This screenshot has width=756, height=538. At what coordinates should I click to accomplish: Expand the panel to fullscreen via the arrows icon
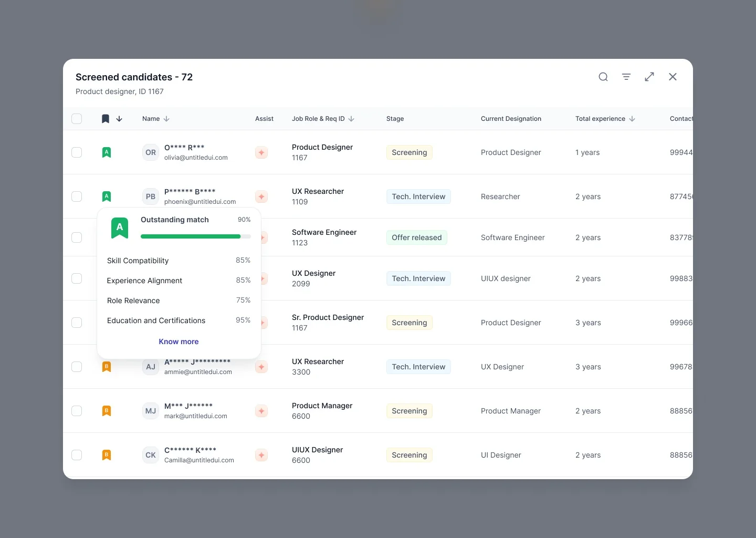click(649, 77)
